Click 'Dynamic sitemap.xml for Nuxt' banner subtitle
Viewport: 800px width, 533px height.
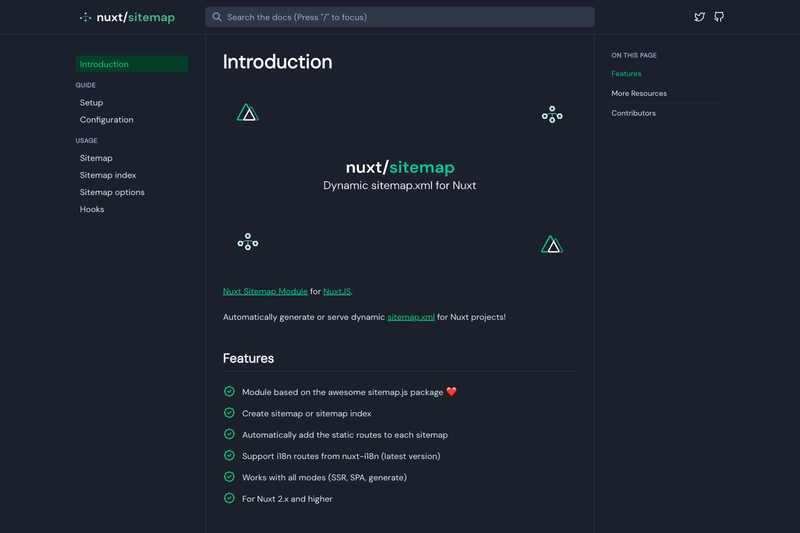[x=399, y=186]
